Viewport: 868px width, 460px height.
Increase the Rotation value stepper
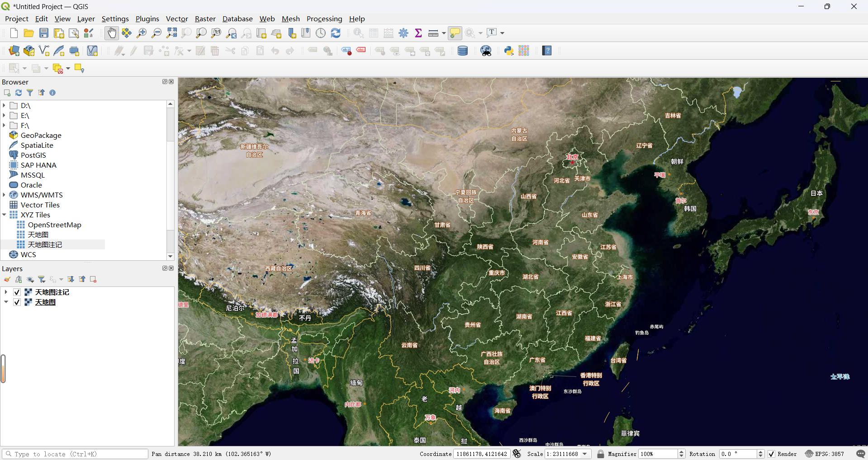[760, 451]
